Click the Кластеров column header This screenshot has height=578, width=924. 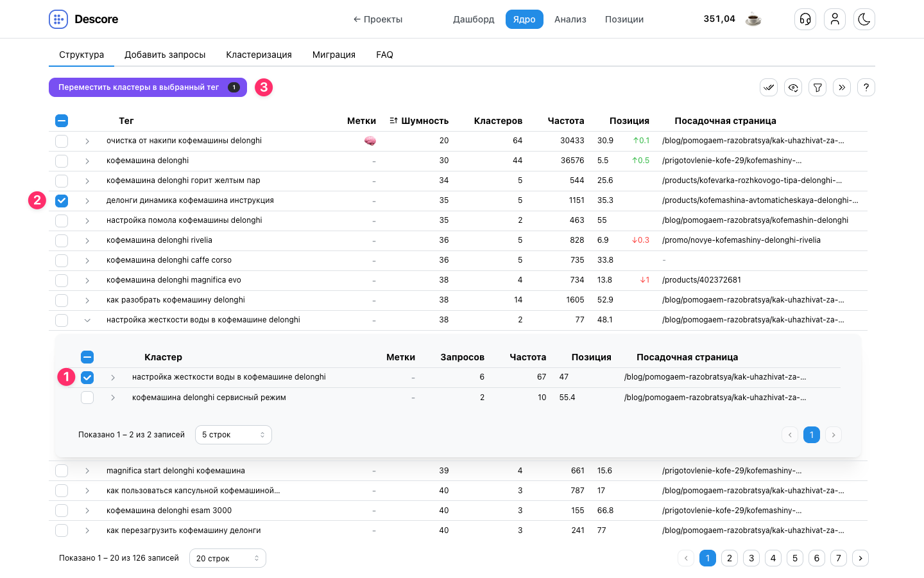(498, 121)
